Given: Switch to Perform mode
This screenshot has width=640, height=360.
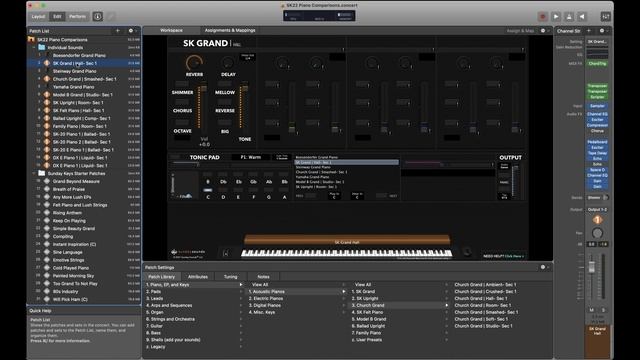Looking at the screenshot, I should [78, 17].
